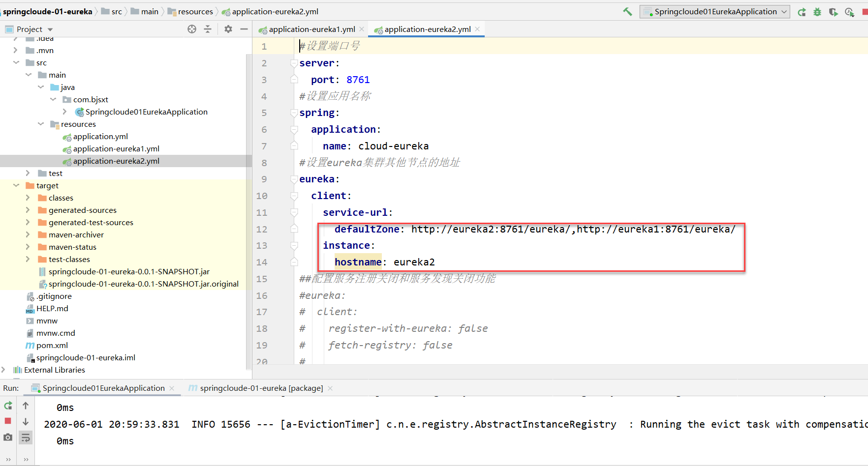The image size is (868, 466).
Task: Collapse the resources folder
Action: pyautogui.click(x=41, y=124)
